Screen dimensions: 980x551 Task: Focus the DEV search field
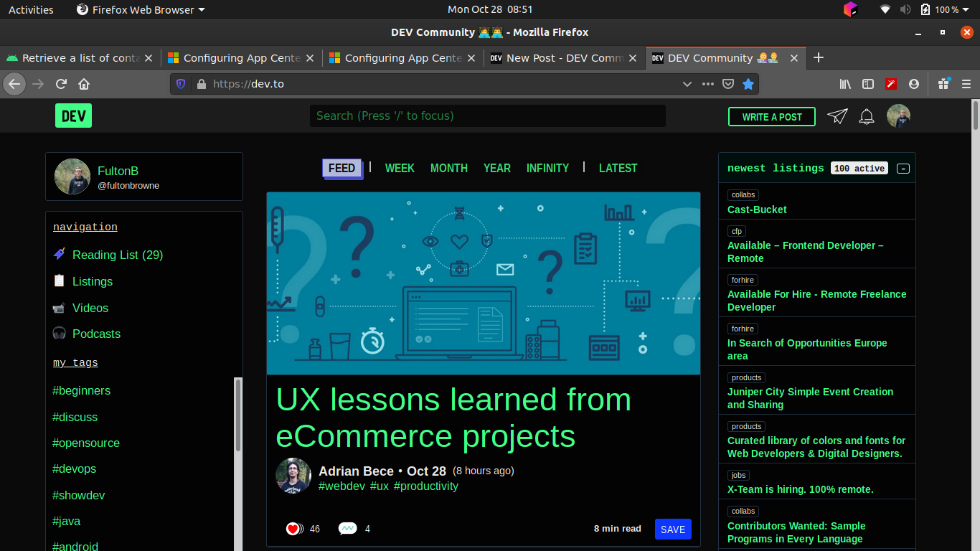pos(488,116)
